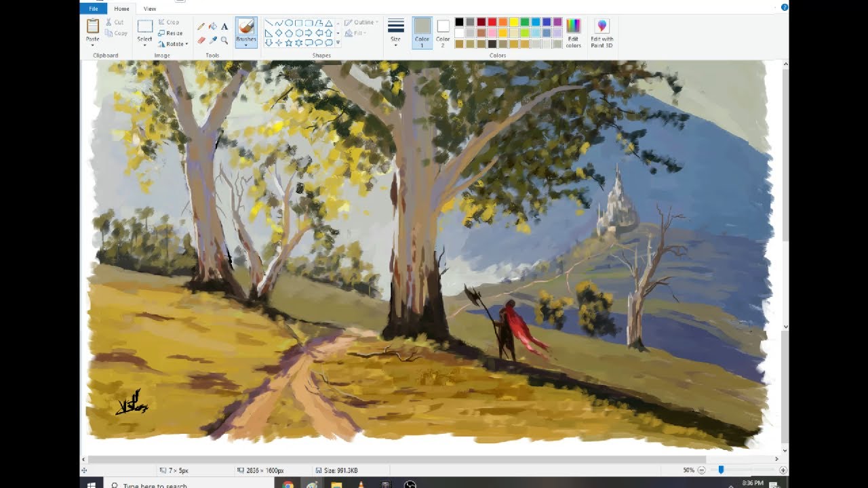Click the vertical scrollbar up arrow

coord(785,64)
